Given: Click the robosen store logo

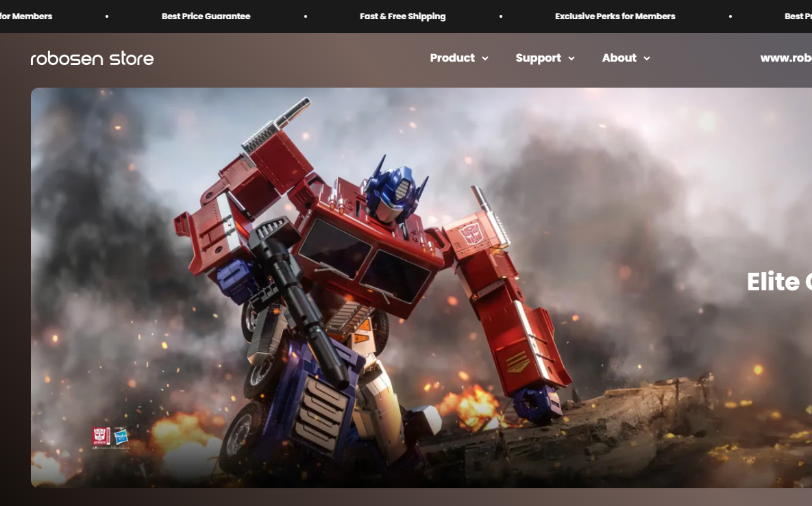Looking at the screenshot, I should tap(93, 58).
